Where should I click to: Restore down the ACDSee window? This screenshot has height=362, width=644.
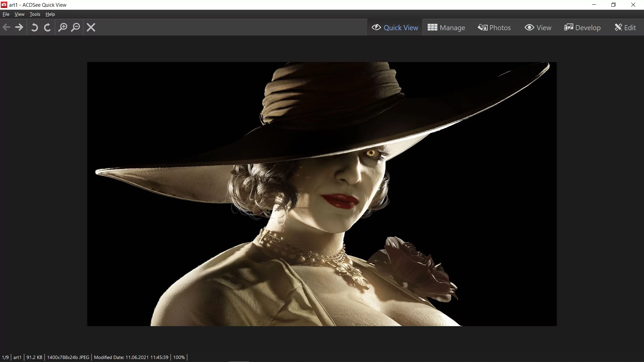coord(613,5)
